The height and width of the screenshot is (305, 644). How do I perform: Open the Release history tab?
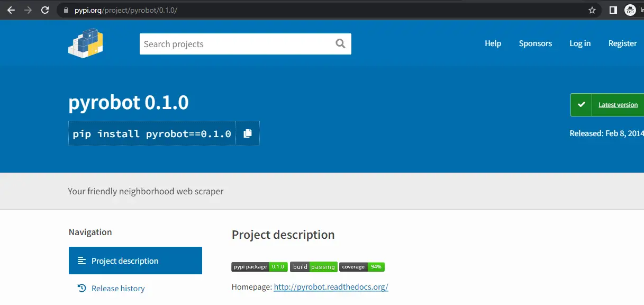118,289
